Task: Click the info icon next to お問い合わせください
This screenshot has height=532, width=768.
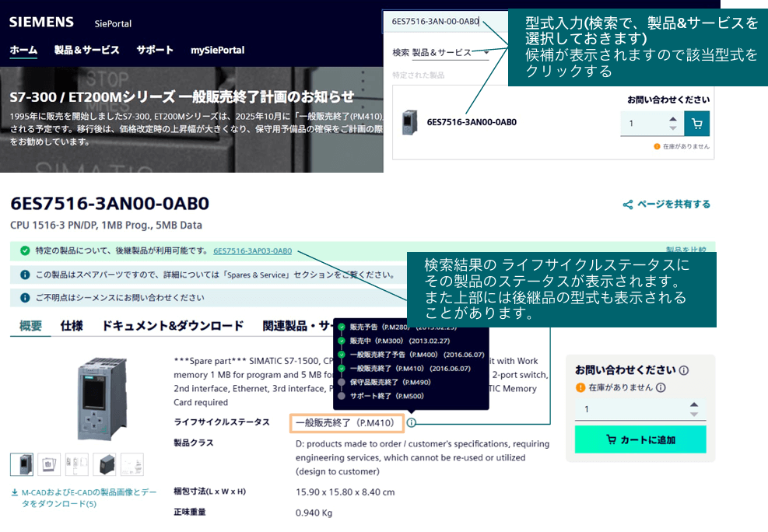Action: click(683, 370)
